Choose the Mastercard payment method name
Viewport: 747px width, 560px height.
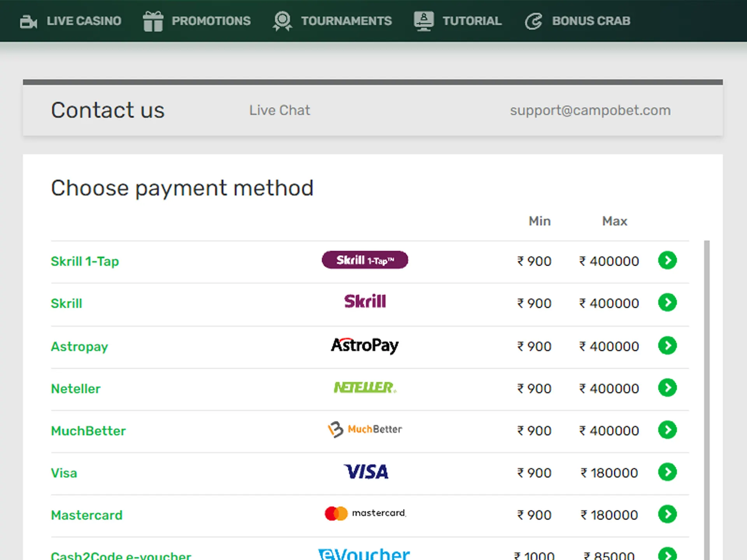(87, 515)
